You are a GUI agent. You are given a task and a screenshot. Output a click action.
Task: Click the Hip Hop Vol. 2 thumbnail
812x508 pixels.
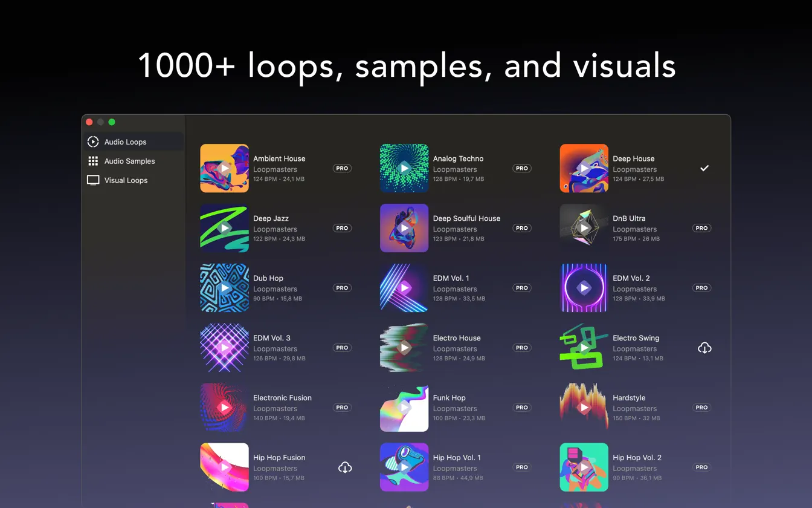(584, 467)
